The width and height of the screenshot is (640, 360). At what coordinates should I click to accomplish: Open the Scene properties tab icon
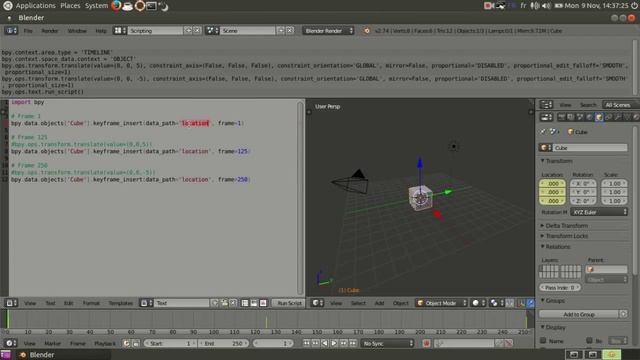580,118
